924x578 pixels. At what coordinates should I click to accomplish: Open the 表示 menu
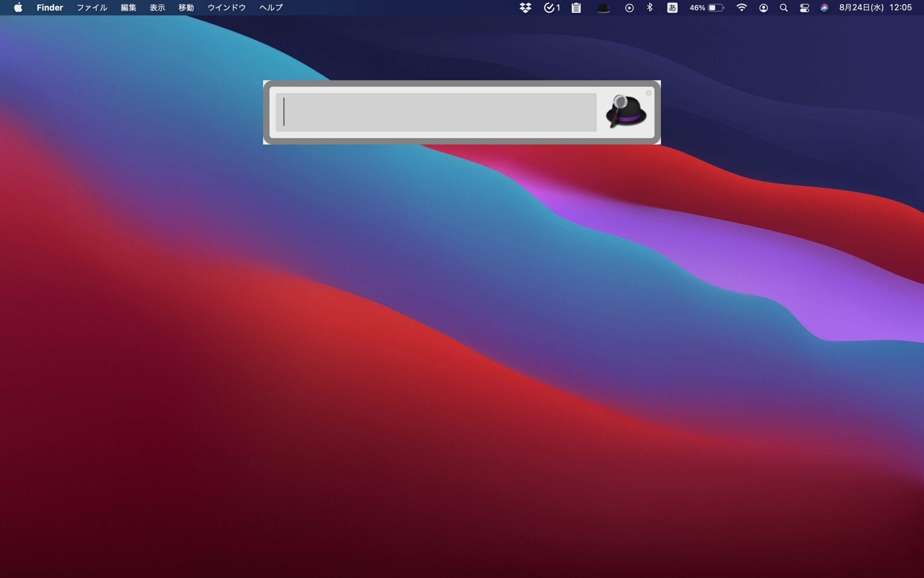click(157, 8)
